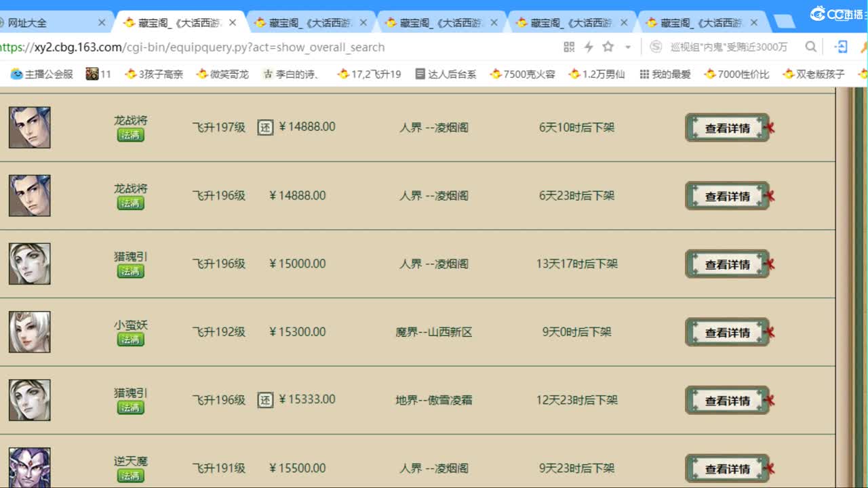Image resolution: width=868 pixels, height=488 pixels.
Task: Click the avatar of the 飞升197级 龙战将
Action: [30, 127]
